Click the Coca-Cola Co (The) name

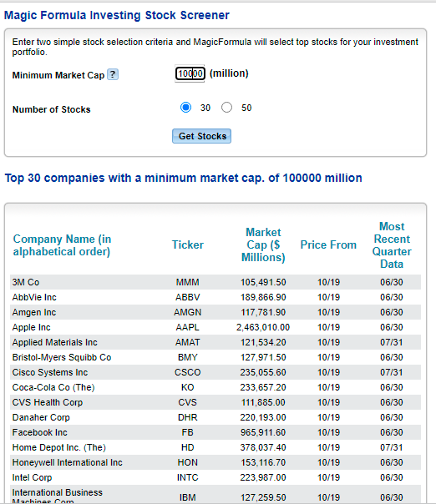tap(53, 387)
